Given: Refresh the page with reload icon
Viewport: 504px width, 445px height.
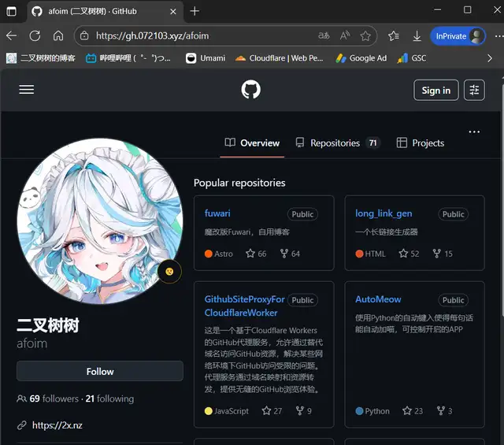Looking at the screenshot, I should tap(35, 35).
